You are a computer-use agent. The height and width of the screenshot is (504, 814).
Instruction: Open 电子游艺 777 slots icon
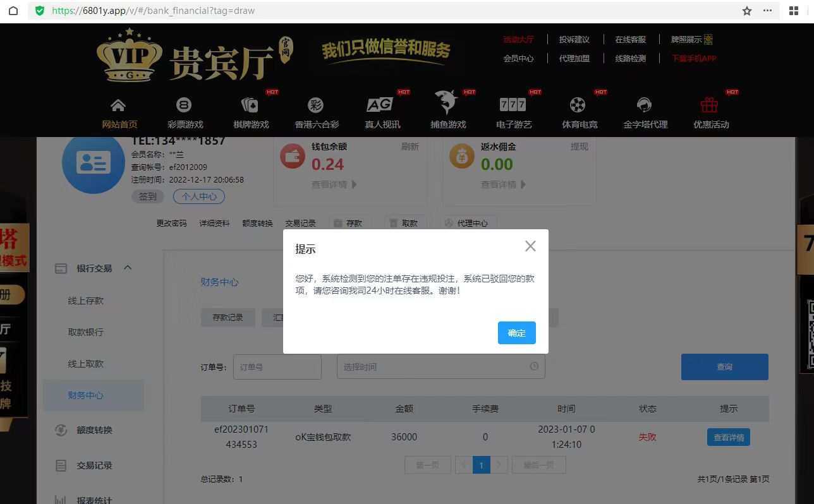click(x=513, y=105)
